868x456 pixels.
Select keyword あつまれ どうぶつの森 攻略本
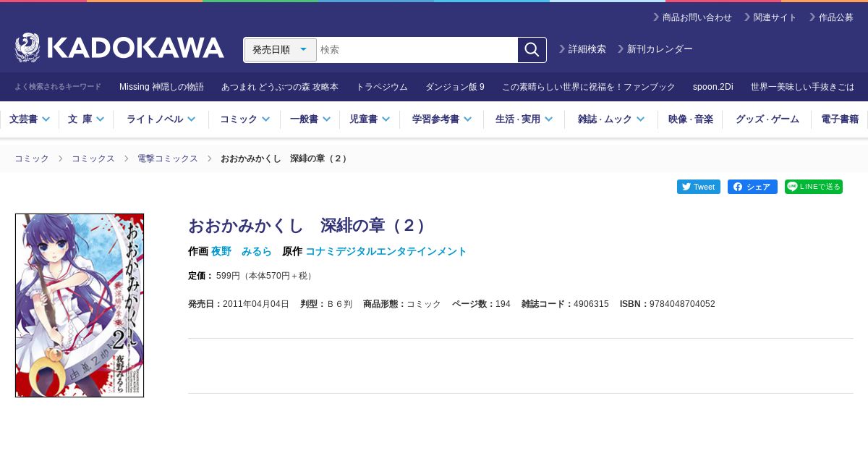click(280, 87)
